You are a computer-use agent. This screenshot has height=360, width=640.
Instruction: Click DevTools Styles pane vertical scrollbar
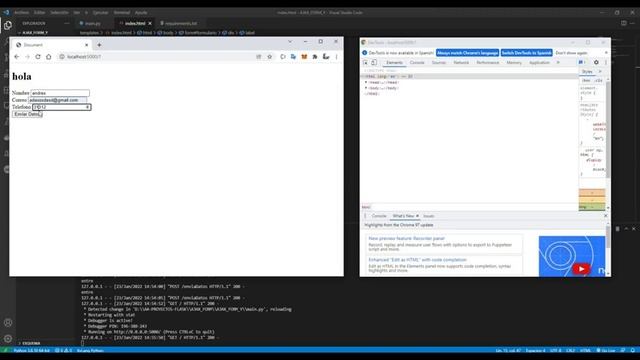tap(608, 129)
